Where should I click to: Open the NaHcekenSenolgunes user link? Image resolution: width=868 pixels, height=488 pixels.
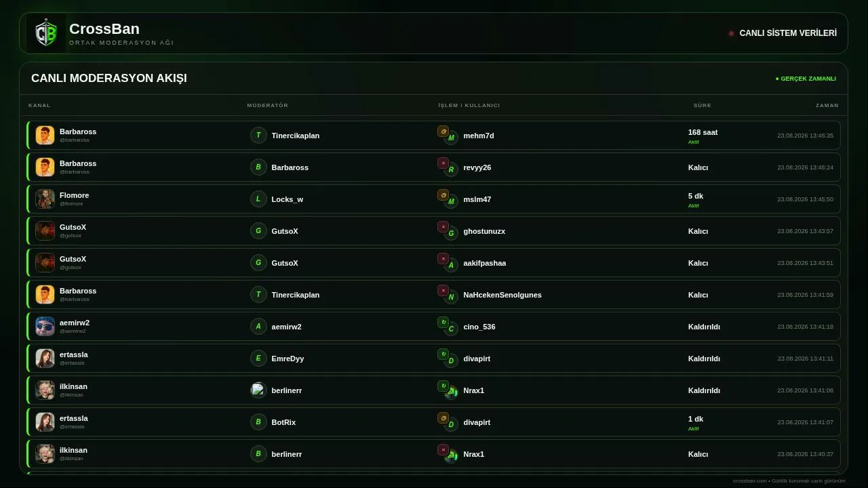[502, 295]
